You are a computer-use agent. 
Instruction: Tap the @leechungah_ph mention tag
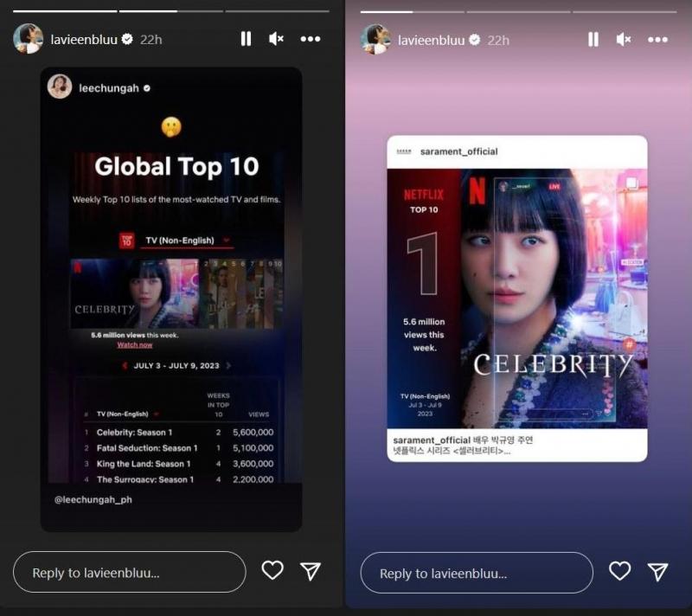[x=93, y=499]
